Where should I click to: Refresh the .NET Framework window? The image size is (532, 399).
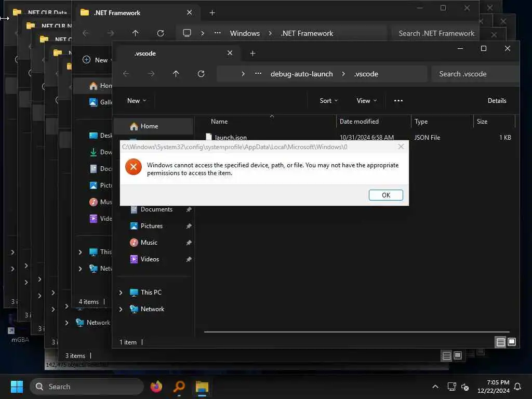[161, 33]
